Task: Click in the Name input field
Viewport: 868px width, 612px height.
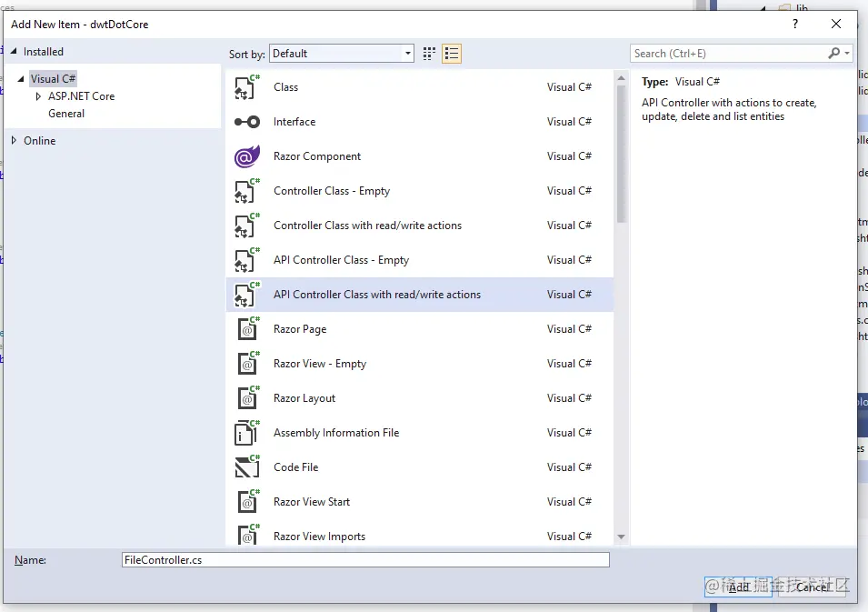Action: [x=365, y=560]
